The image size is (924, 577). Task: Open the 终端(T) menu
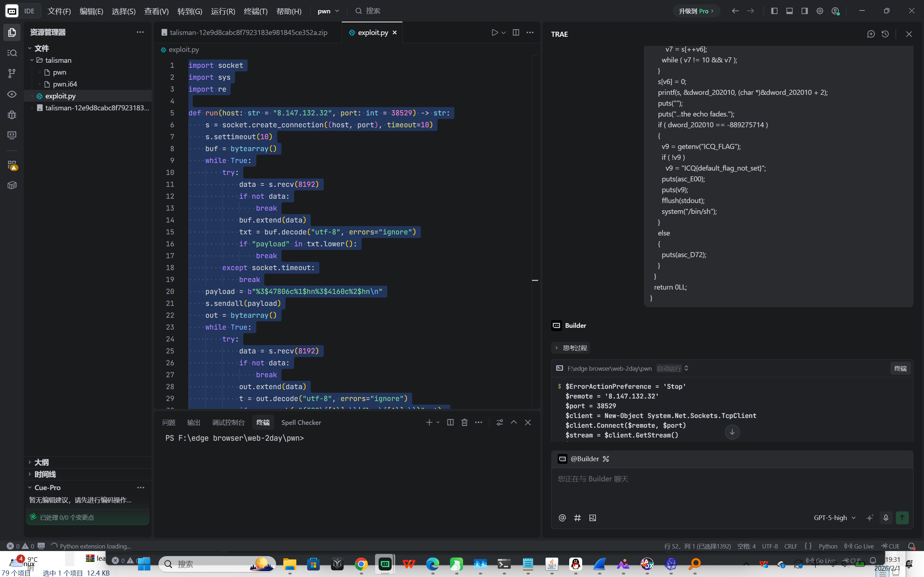pos(256,11)
